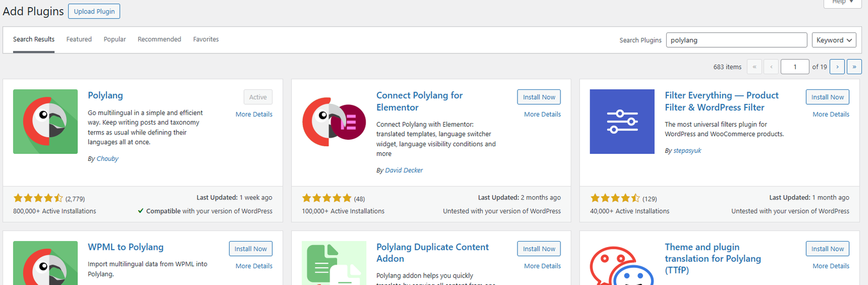Open the Featured plugins tab
This screenshot has height=285, width=868.
pyautogui.click(x=79, y=39)
